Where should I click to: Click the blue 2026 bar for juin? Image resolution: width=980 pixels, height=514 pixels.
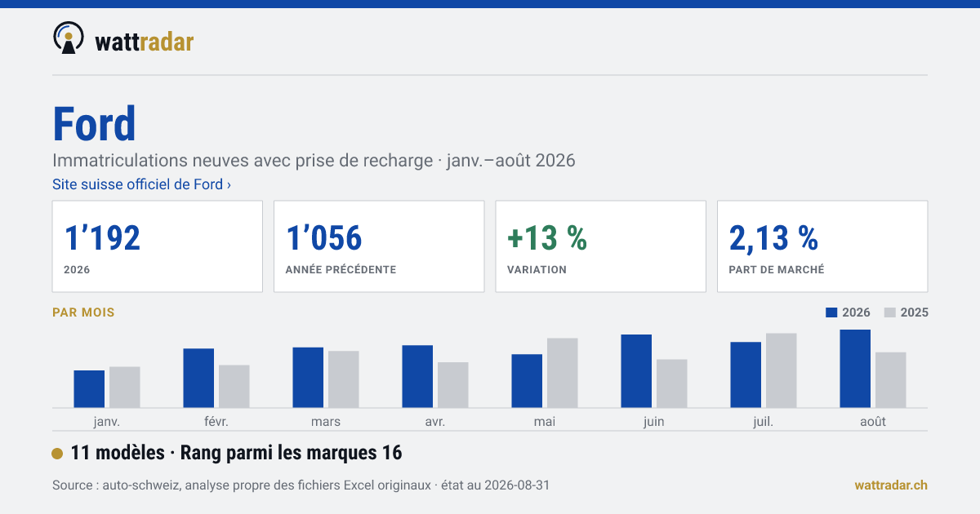pyautogui.click(x=636, y=371)
